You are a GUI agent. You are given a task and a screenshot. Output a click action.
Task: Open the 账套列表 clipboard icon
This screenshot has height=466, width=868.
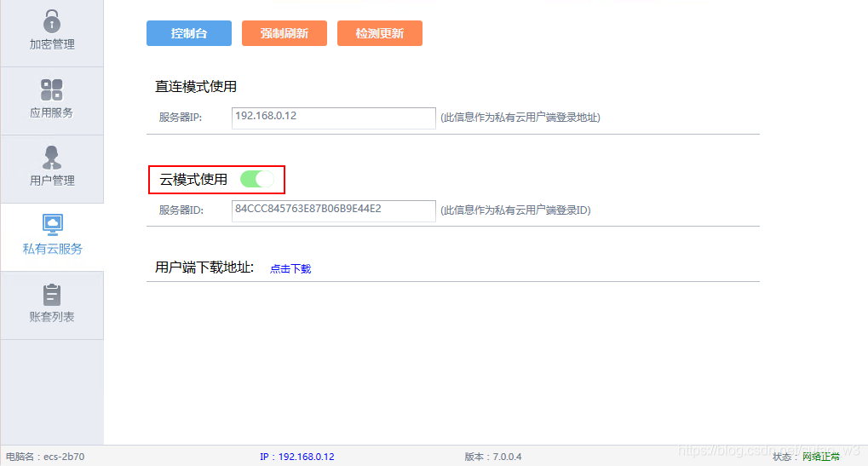point(52,295)
